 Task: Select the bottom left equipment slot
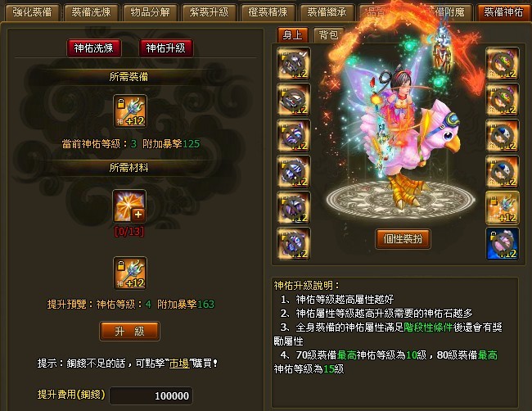(294, 244)
